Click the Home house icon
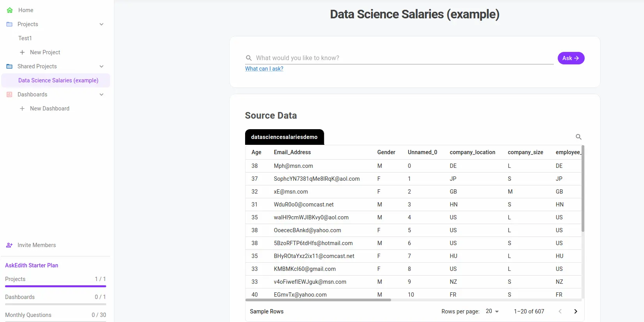644x322 pixels. (x=10, y=10)
